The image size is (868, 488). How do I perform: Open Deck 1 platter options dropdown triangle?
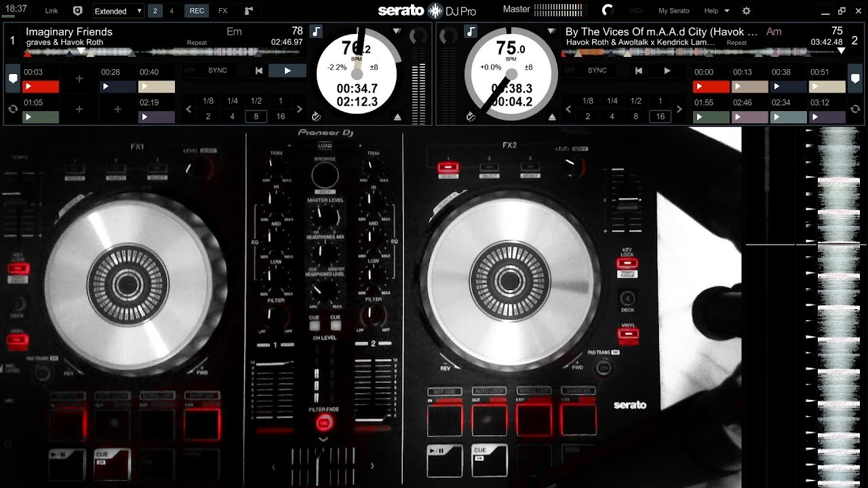pyautogui.click(x=397, y=31)
